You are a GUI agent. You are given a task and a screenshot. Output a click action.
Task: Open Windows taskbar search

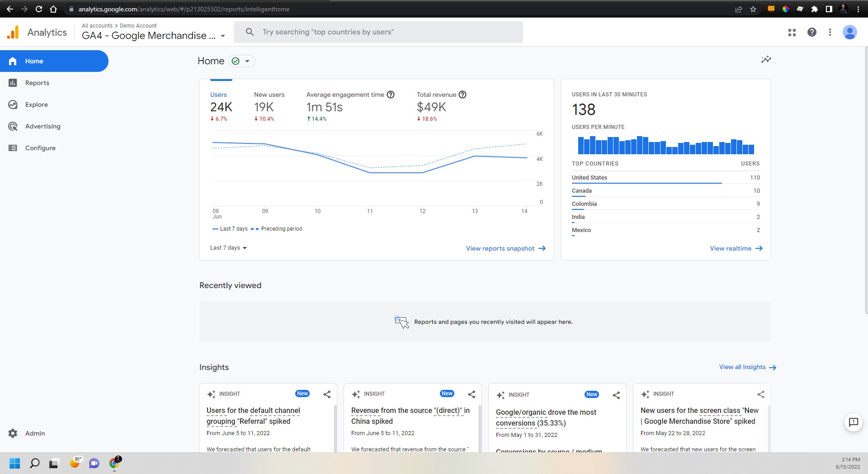[x=34, y=463]
